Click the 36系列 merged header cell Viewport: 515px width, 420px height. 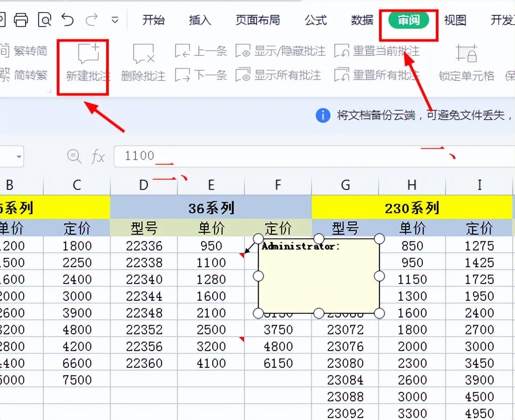(211, 208)
